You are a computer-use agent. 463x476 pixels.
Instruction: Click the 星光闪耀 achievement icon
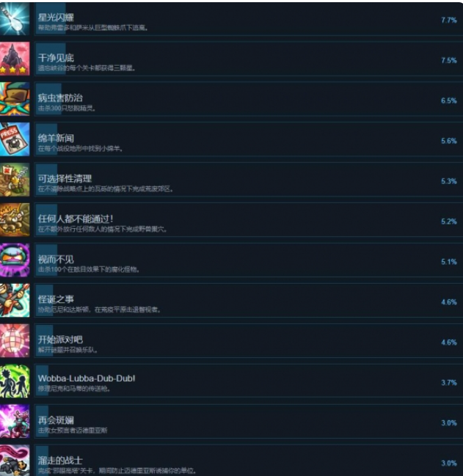15,18
